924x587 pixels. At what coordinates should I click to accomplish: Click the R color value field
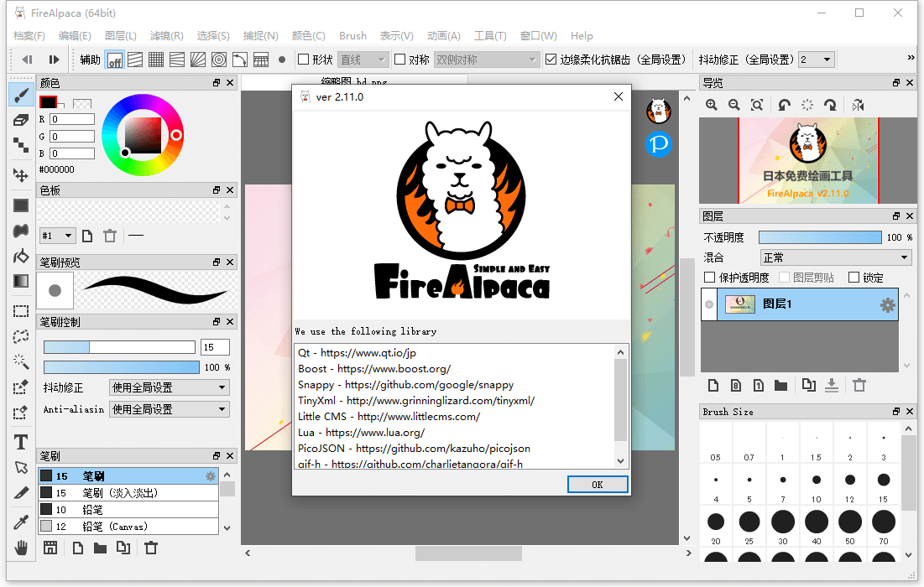[72, 120]
